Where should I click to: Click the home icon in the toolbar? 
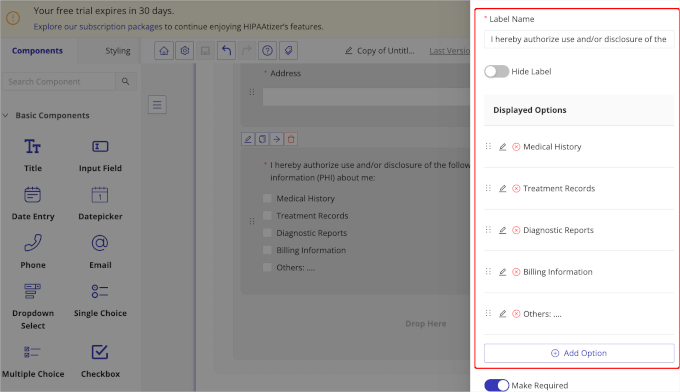pyautogui.click(x=164, y=51)
